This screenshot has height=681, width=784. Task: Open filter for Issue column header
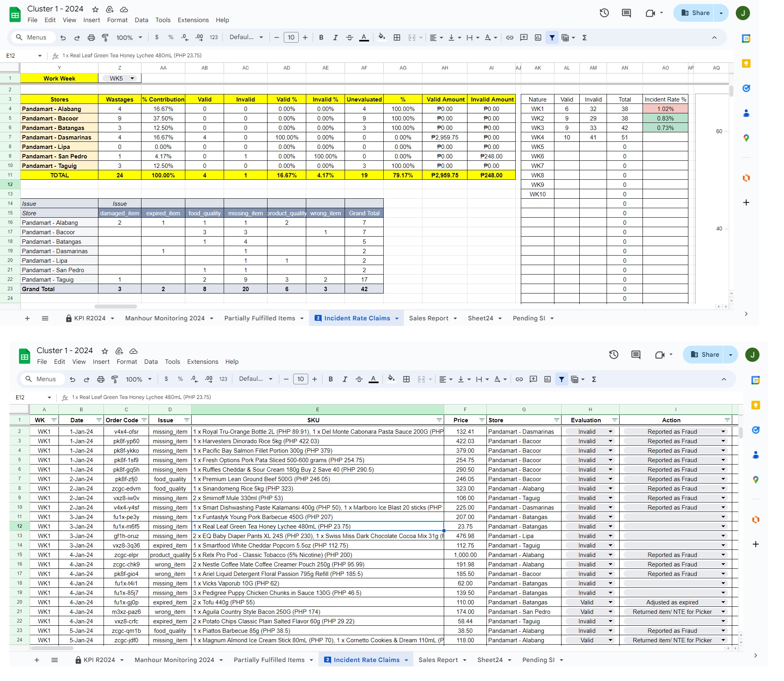click(187, 420)
